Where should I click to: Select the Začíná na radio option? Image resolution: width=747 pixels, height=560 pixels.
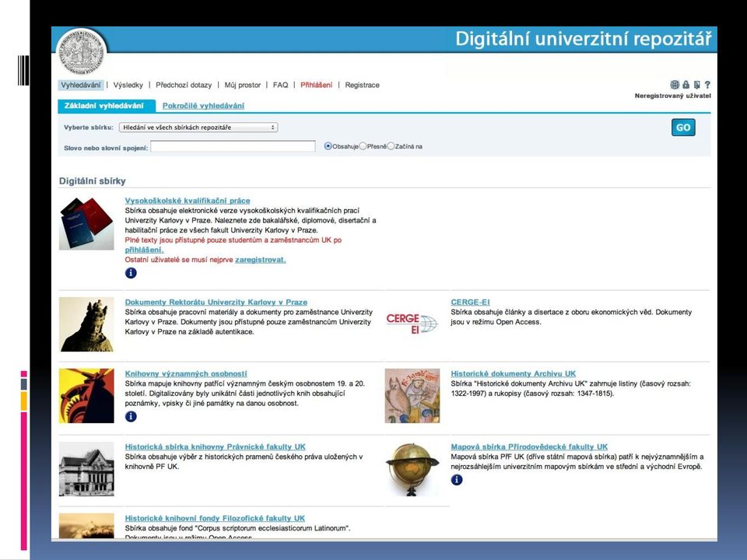pyautogui.click(x=391, y=146)
